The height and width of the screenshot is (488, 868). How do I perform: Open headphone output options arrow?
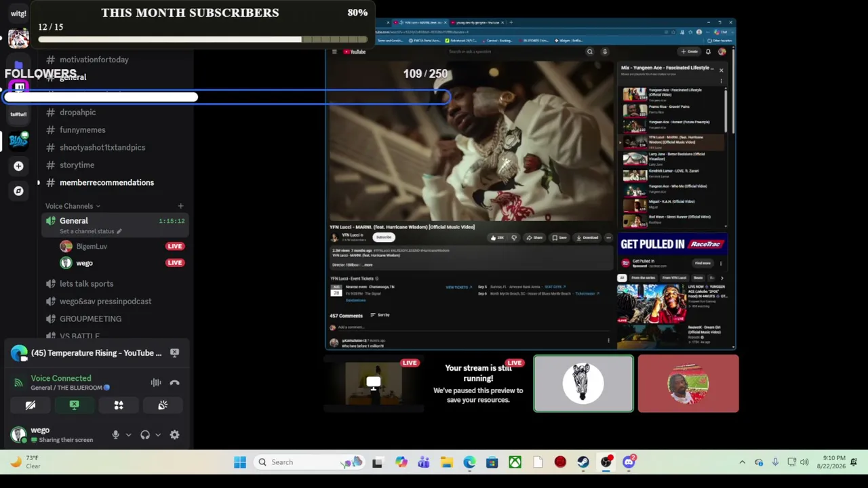[x=158, y=435]
